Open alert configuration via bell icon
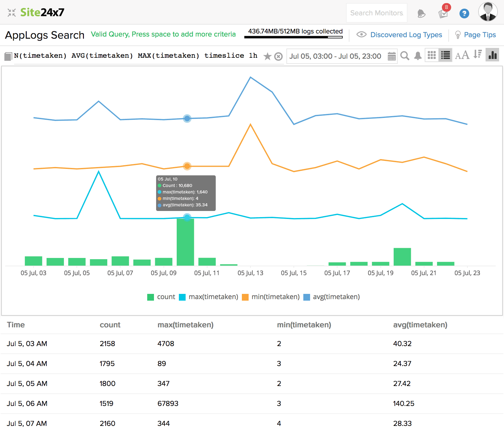This screenshot has width=504, height=433. 418,56
